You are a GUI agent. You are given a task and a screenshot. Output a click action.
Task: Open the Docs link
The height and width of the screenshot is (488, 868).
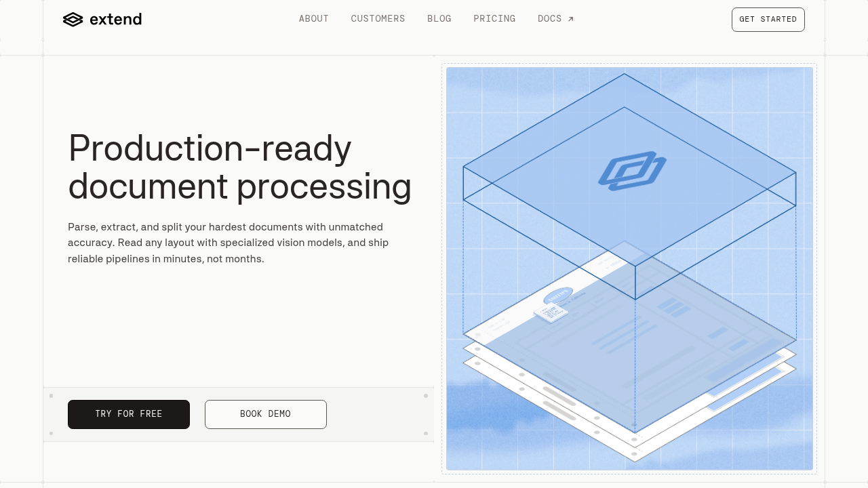[x=549, y=19]
